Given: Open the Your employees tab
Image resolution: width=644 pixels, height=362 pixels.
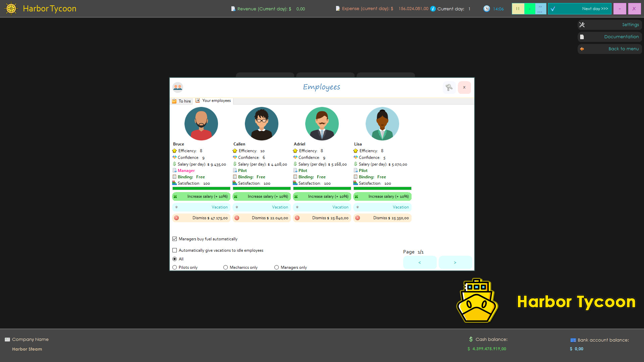Looking at the screenshot, I should tap(213, 101).
